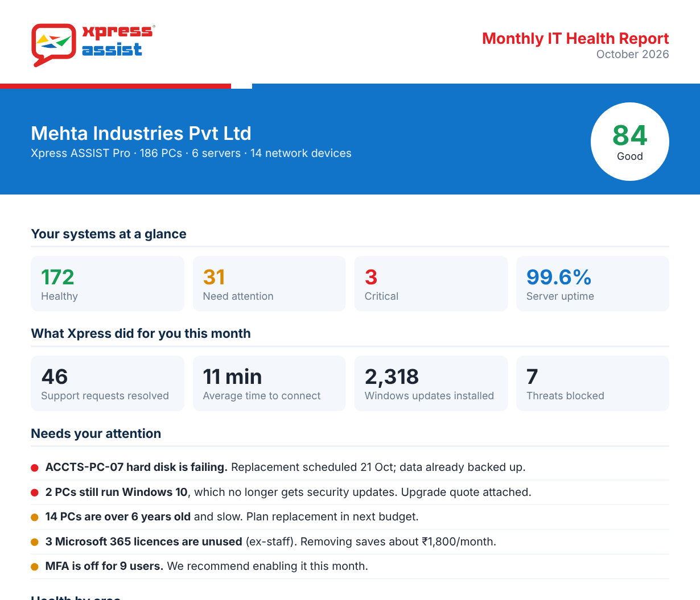Click the ACCTS-PC-07 hard disk failing item
700x600 pixels.
point(350,467)
